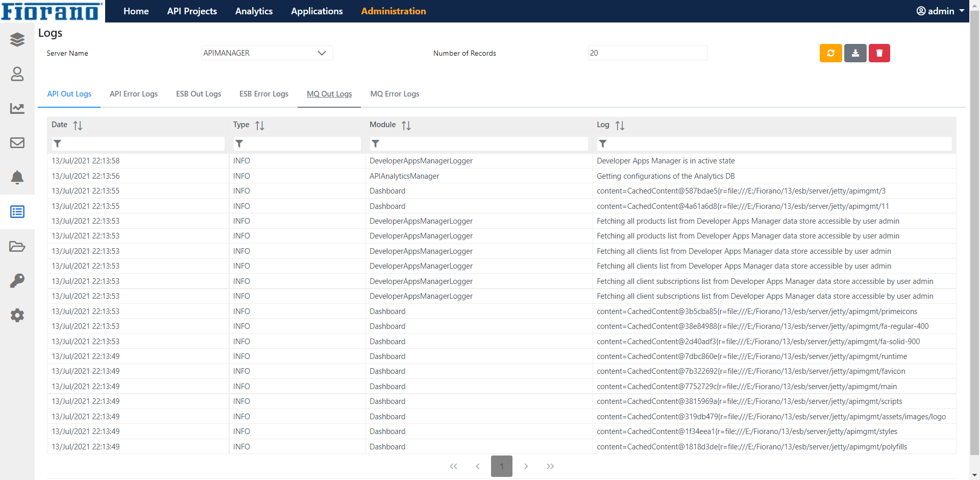Open the Server Name APIMANAGER dropdown

(267, 53)
